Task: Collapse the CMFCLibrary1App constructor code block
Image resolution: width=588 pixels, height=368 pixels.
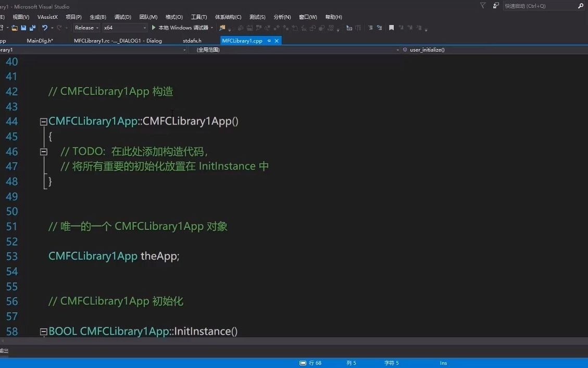Action: [x=43, y=121]
